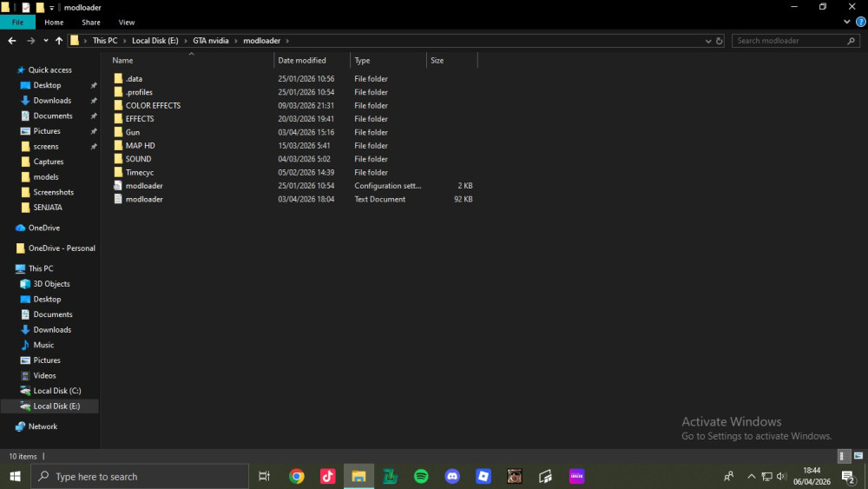Select the .data folder
Image resolution: width=868 pixels, height=489 pixels.
pyautogui.click(x=134, y=79)
